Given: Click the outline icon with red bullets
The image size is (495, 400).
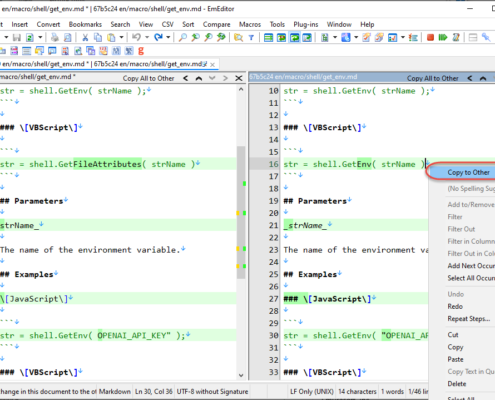Looking at the screenshot, I should [x=413, y=38].
